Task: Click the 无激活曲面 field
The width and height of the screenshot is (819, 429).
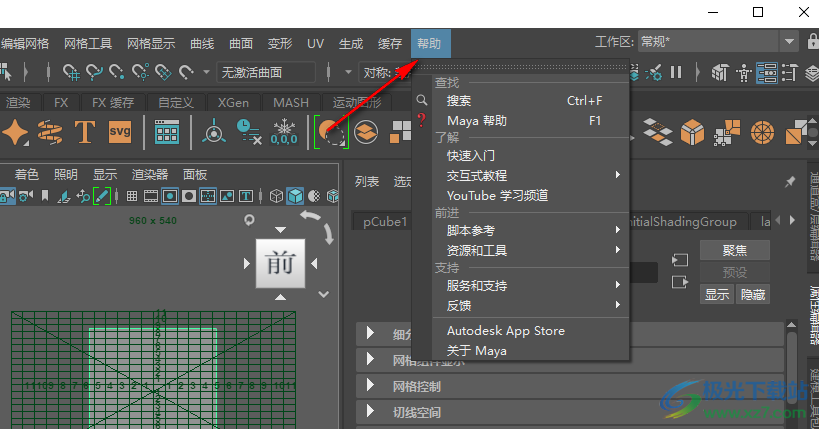Action: click(266, 72)
